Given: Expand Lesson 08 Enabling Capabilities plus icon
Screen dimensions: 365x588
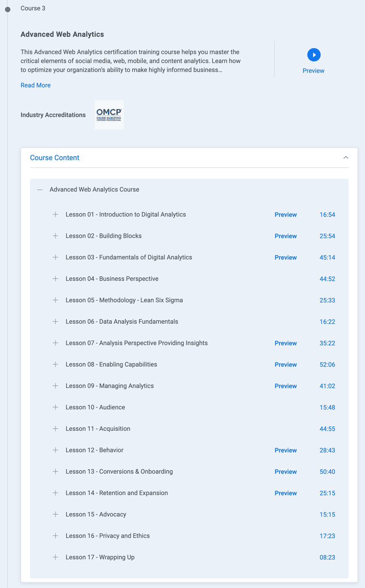Looking at the screenshot, I should [56, 365].
